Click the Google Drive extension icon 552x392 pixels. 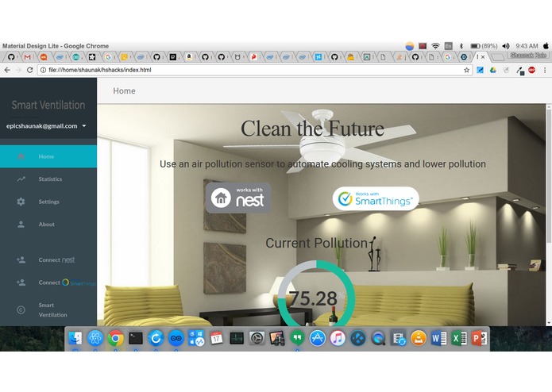click(x=493, y=70)
